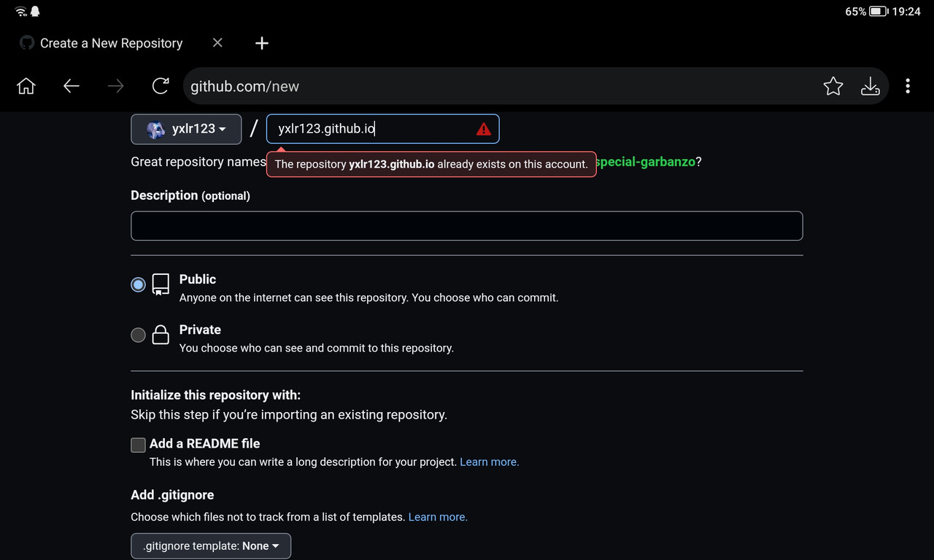Select the Private visibility radio button

[x=138, y=335]
